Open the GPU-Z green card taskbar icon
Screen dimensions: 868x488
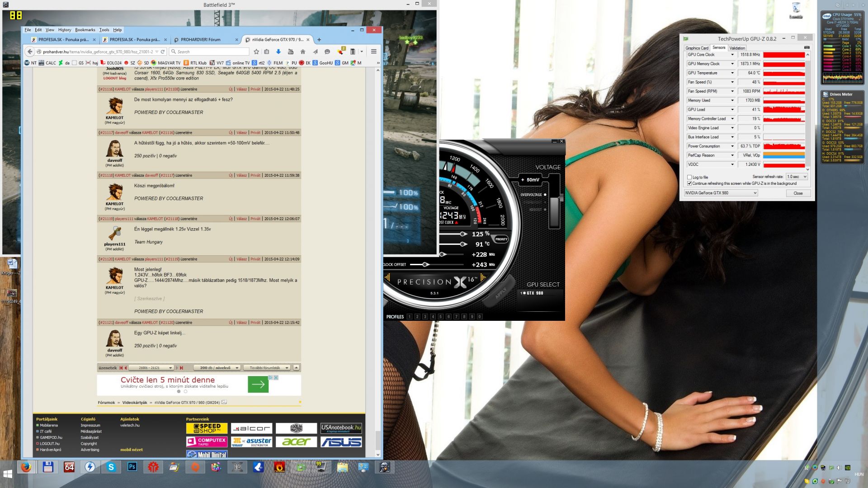click(301, 467)
